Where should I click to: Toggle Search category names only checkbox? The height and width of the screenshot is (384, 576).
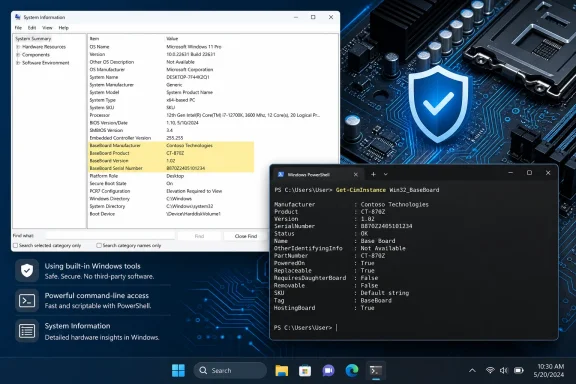pyautogui.click(x=99, y=245)
